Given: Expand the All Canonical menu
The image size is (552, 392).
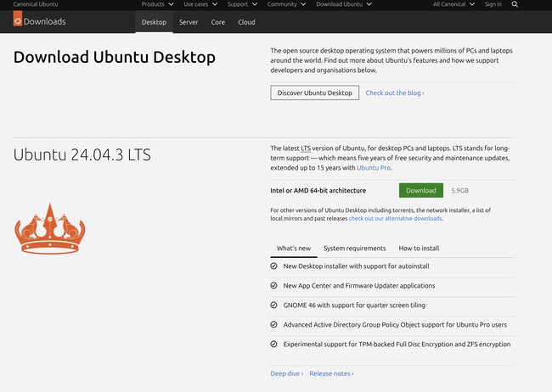Looking at the screenshot, I should tap(452, 4).
